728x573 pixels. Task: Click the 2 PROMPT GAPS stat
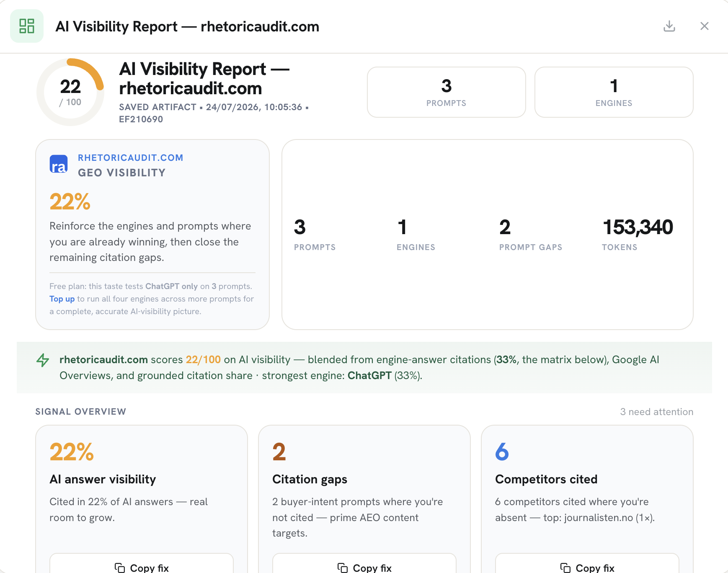[531, 235]
